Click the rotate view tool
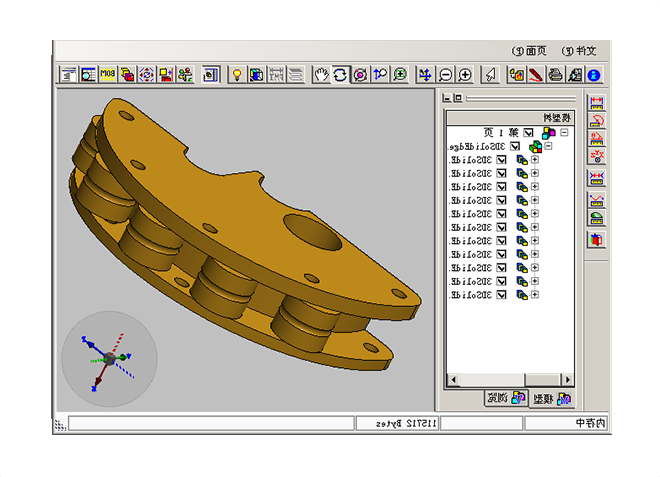The width and height of the screenshot is (660, 477). [341, 74]
